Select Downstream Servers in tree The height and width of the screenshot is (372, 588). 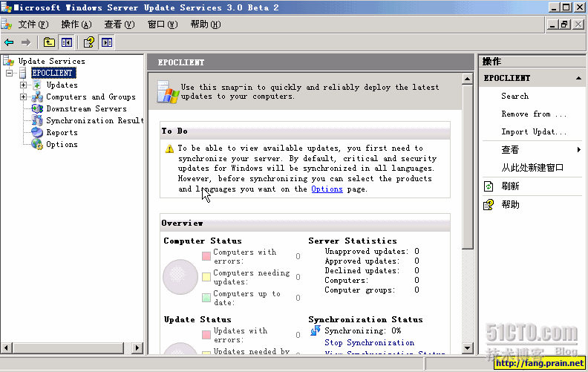tap(86, 108)
